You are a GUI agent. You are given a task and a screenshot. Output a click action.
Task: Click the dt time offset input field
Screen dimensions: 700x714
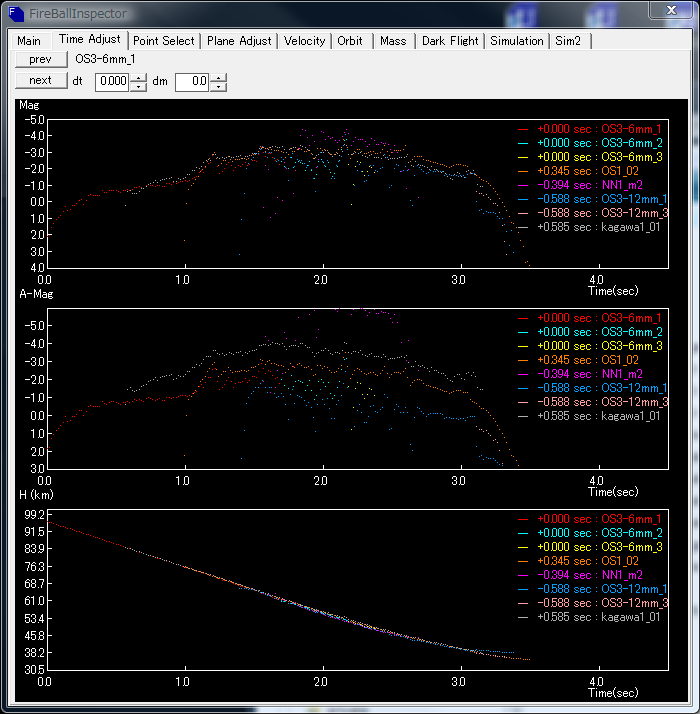click(112, 82)
